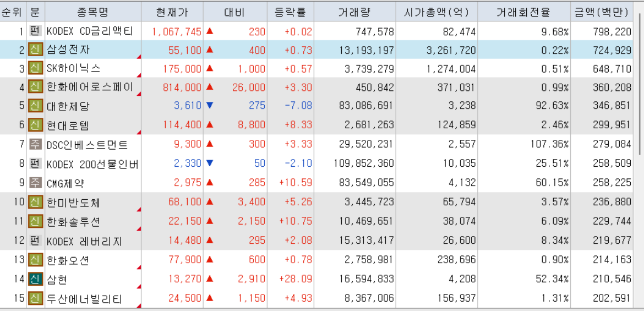Click the 신 badge for 한화솔루션
Image resolution: width=644 pixels, height=311 pixels.
(x=35, y=221)
